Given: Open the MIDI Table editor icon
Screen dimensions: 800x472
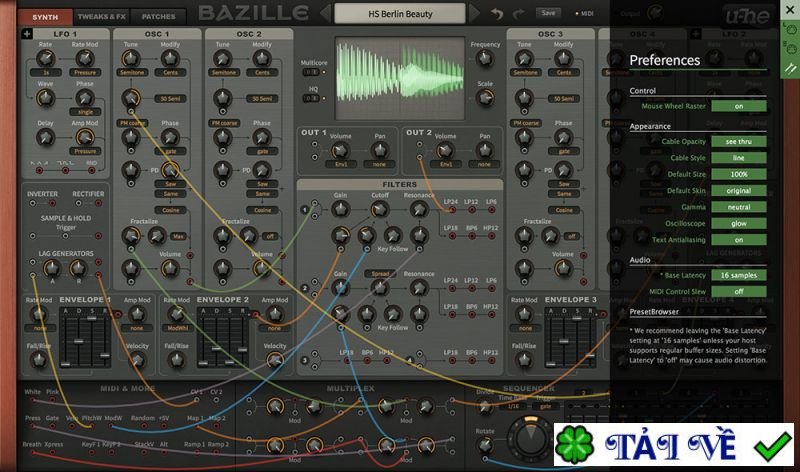Looking at the screenshot, I should (x=790, y=49).
